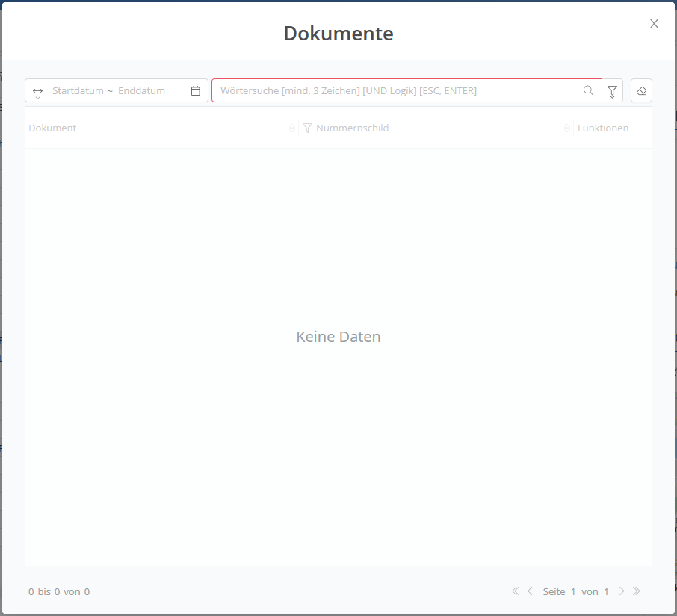Click the Dokument column header
Viewport: 677px width, 616px height.
pos(53,128)
